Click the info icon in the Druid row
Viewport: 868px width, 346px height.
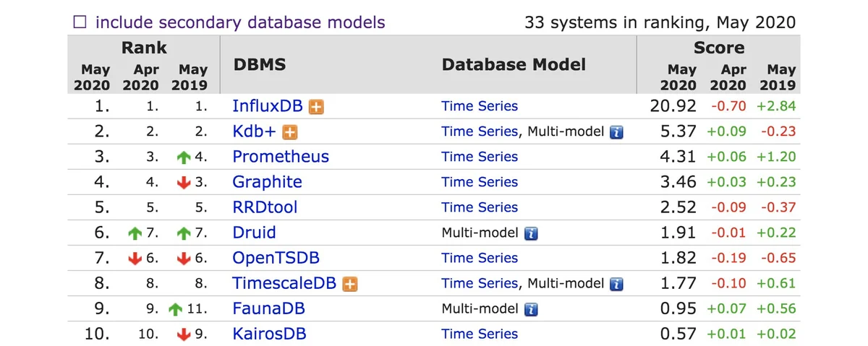531,233
